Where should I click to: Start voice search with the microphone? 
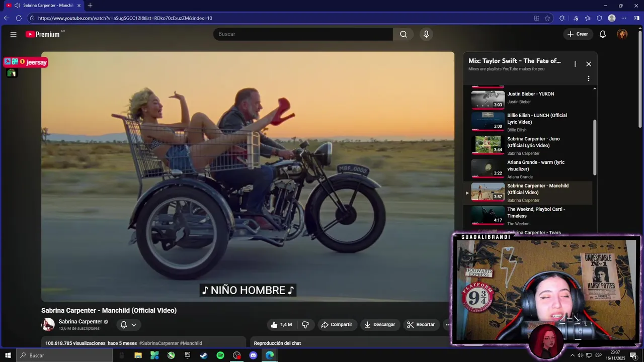pos(426,34)
